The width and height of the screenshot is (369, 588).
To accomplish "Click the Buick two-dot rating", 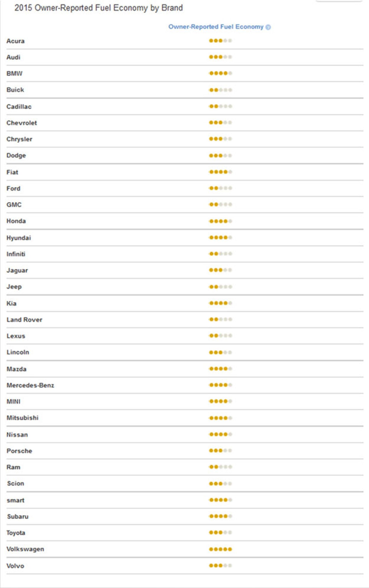I will point(220,90).
